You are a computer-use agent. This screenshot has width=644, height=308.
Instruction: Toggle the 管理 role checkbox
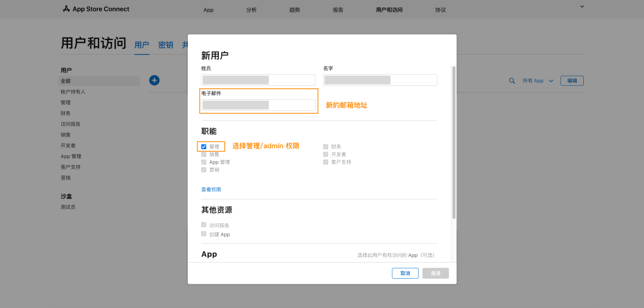point(204,146)
